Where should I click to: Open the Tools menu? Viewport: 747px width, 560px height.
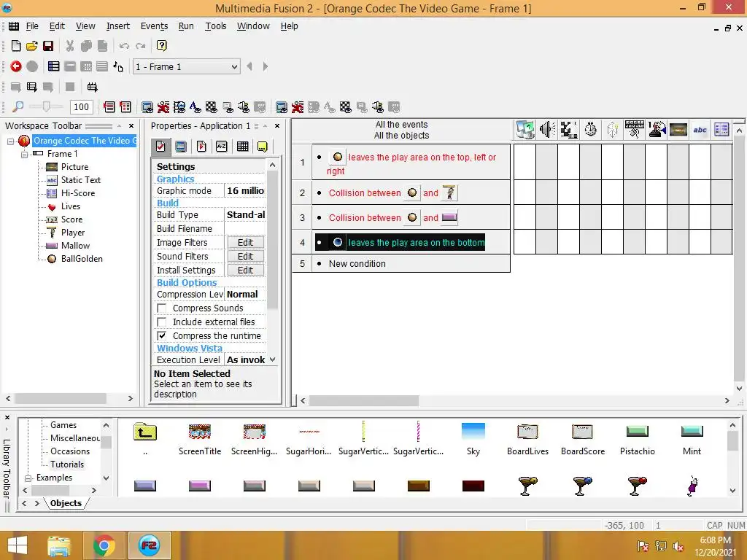click(x=216, y=26)
